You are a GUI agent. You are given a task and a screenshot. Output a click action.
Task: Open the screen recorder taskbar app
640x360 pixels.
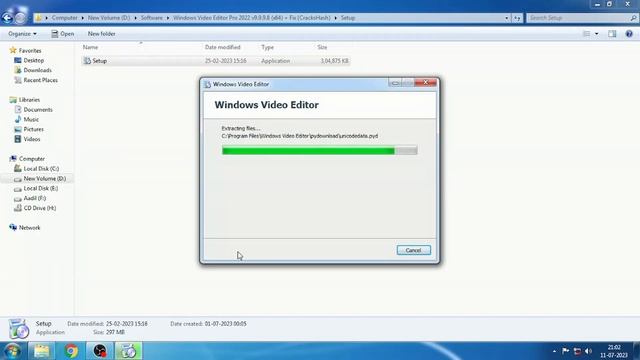(x=100, y=351)
